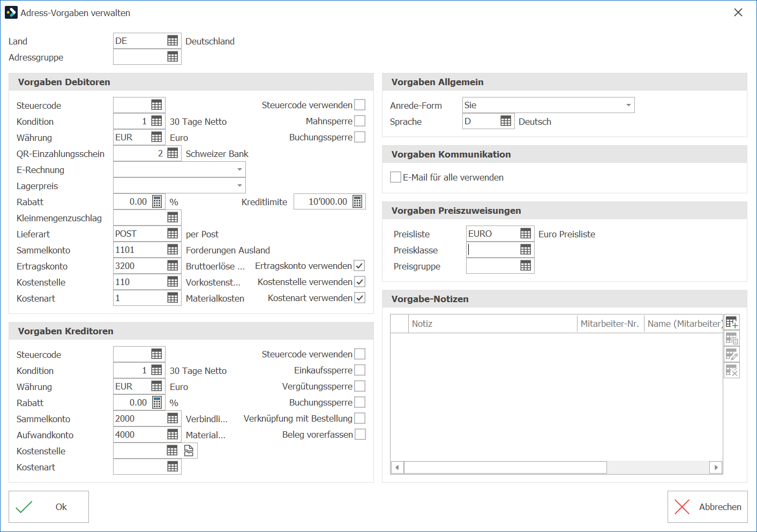Open lookup icon for Debitoren Lieferart
This screenshot has height=532, width=757.
(x=173, y=234)
